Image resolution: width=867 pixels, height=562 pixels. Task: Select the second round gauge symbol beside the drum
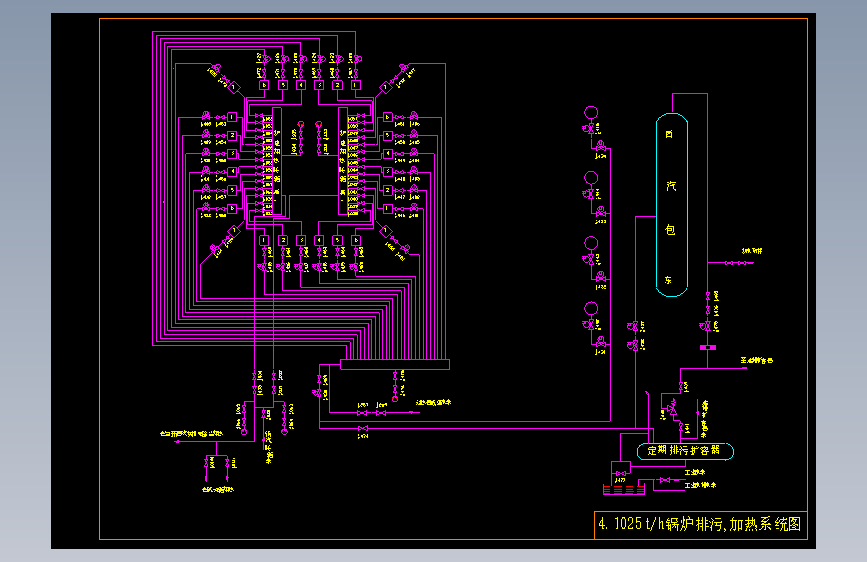coord(591,178)
